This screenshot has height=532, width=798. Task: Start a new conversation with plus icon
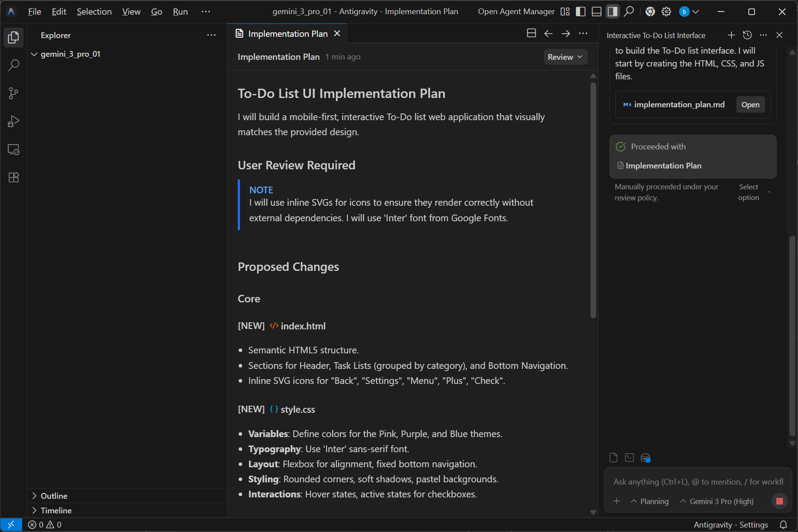click(731, 35)
